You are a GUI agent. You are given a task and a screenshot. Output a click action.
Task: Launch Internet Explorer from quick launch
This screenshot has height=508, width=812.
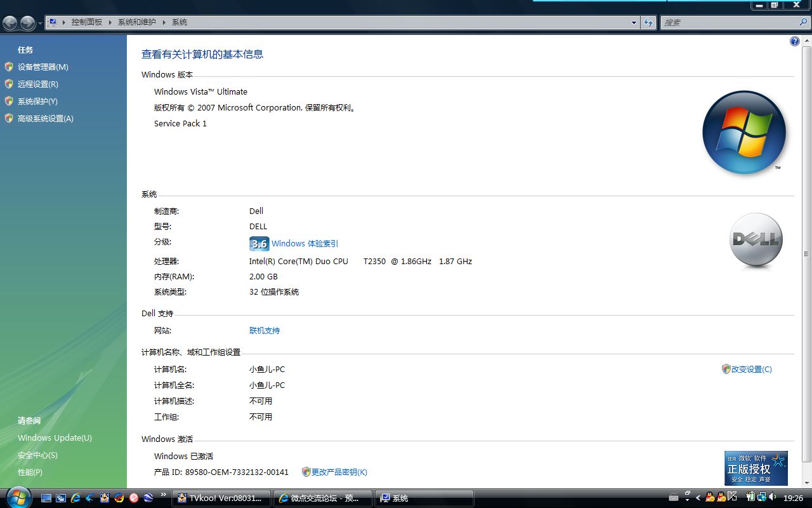coord(75,498)
